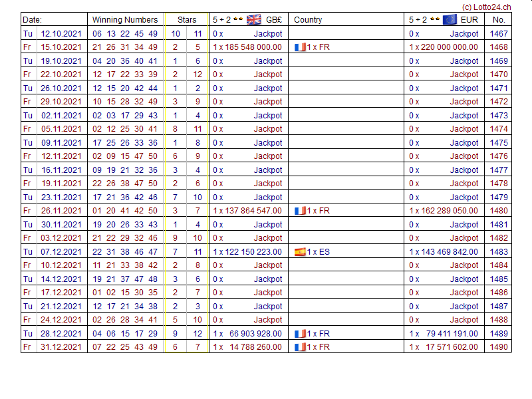Screen dimensions: 532x399
Task: Click the French flag in the 26.11.2021 row
Action: [x=300, y=211]
